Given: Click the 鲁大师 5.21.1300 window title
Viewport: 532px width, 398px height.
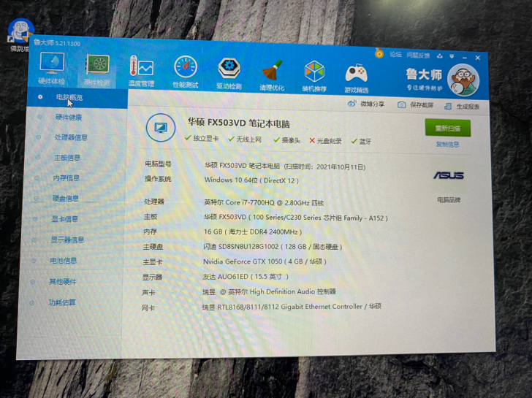Looking at the screenshot, I should [57, 43].
